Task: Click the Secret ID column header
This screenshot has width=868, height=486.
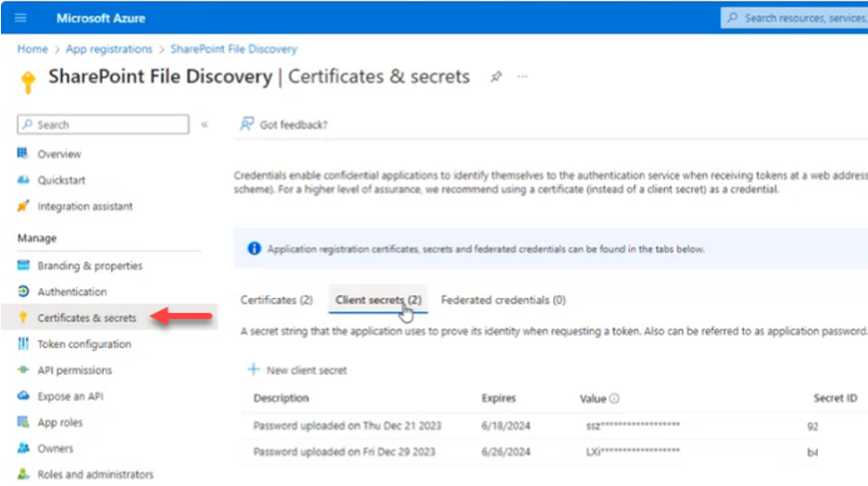Action: 836,398
